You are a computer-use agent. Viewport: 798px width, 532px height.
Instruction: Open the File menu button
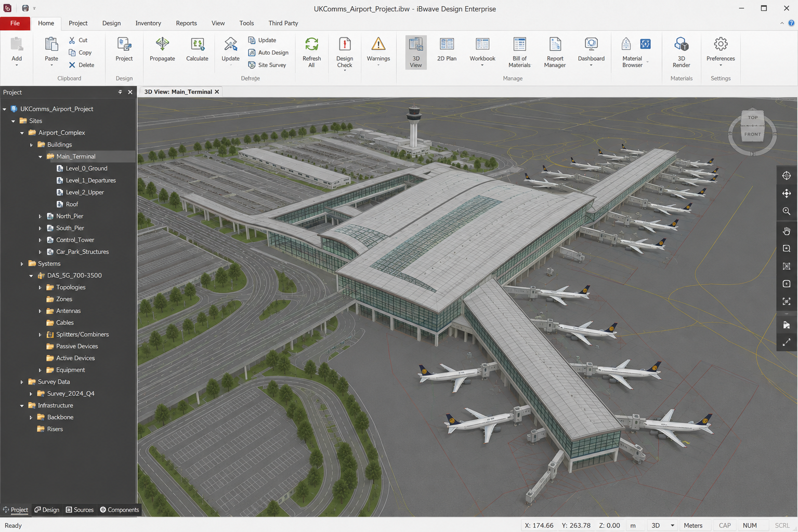(15, 23)
